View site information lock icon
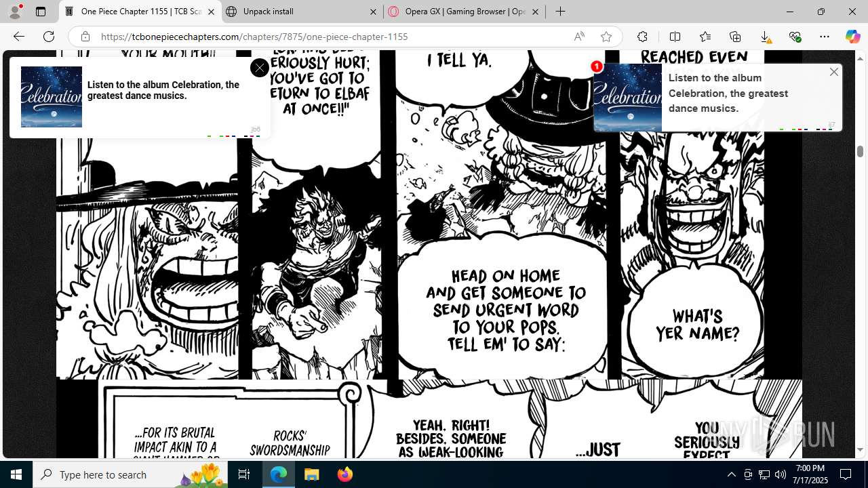This screenshot has width=868, height=488. click(85, 37)
